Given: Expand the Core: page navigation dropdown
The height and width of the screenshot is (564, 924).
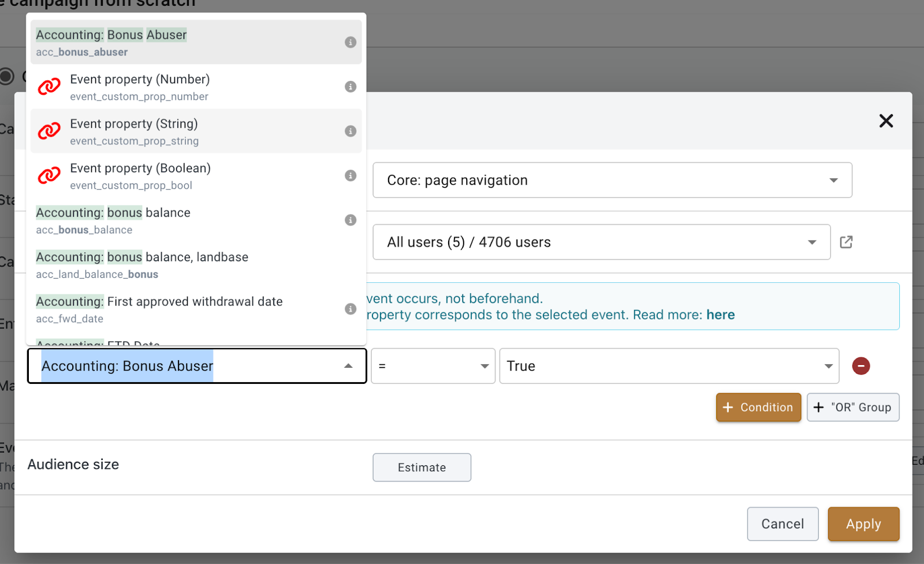Looking at the screenshot, I should [612, 180].
